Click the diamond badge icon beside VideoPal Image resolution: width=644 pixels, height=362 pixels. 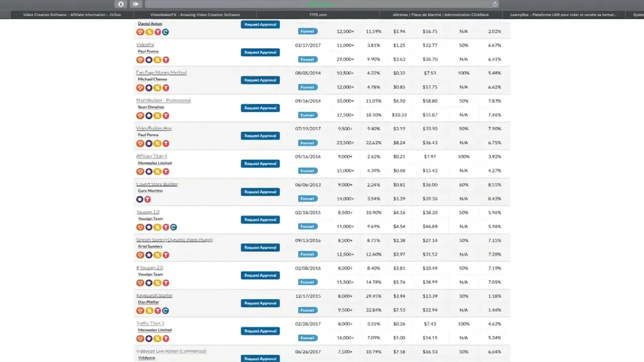140,59
